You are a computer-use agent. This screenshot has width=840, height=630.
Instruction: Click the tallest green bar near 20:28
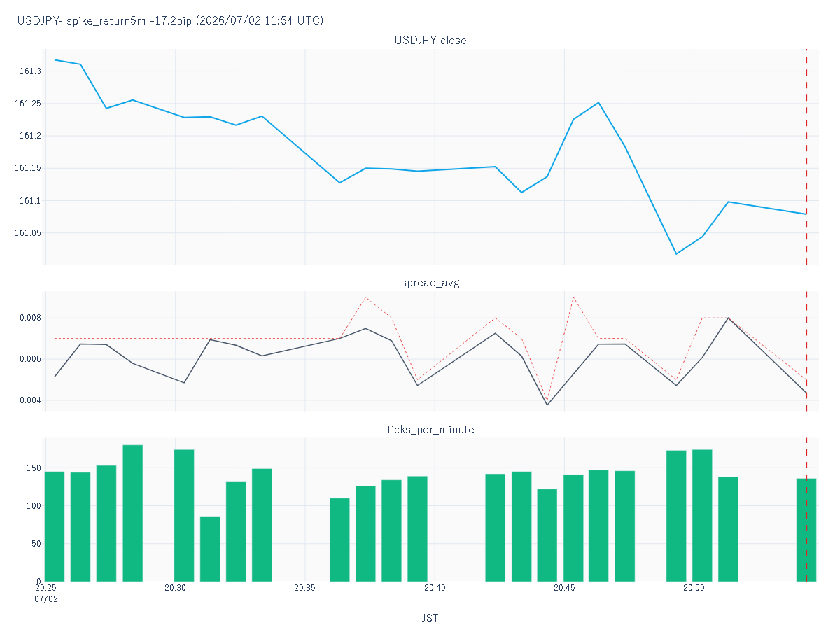point(133,513)
